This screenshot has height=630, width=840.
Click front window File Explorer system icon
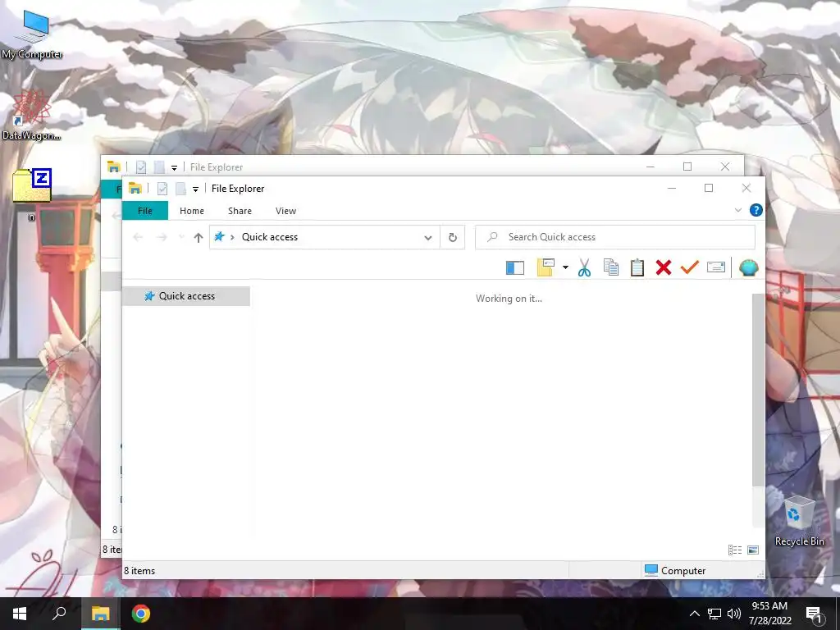pyautogui.click(x=135, y=188)
